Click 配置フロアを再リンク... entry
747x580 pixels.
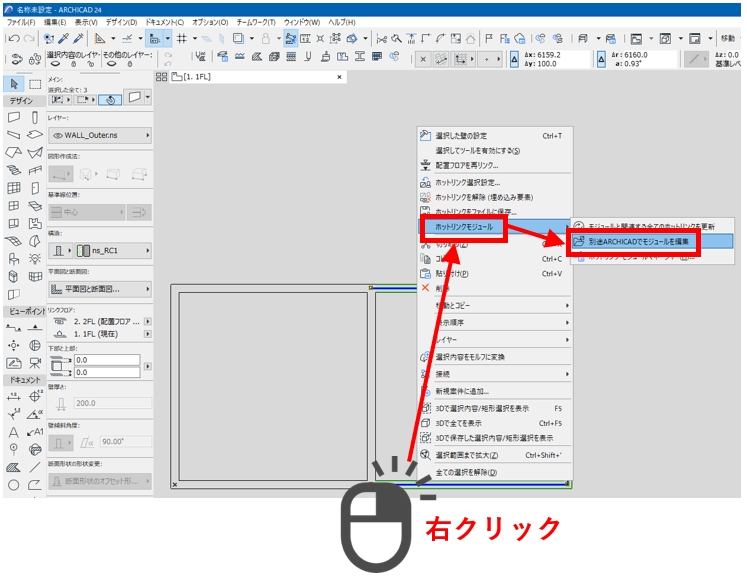[x=495, y=165]
